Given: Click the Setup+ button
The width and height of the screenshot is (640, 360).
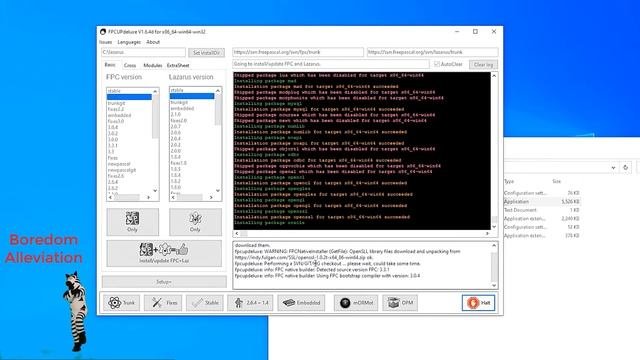Looking at the screenshot, I should [x=164, y=282].
